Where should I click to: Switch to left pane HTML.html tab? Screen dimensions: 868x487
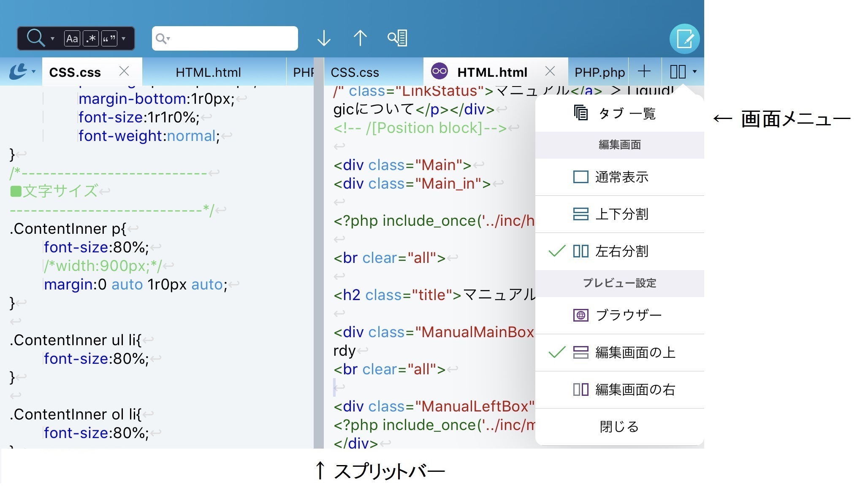click(208, 72)
